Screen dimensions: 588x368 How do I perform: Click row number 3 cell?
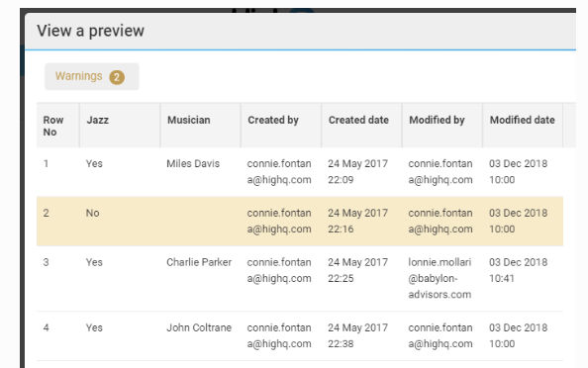[x=46, y=262]
